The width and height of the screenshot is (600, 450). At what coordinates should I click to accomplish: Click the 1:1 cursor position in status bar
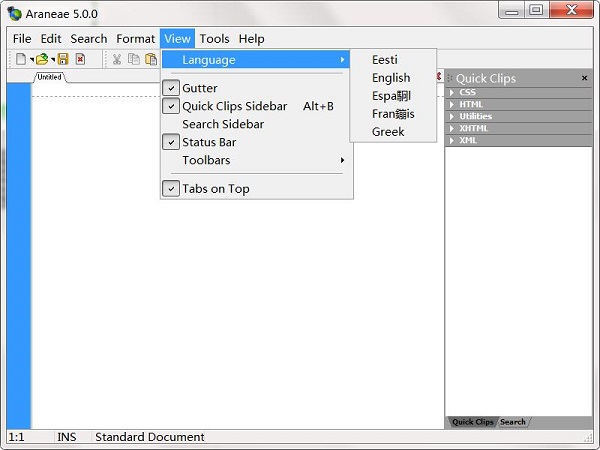tap(16, 437)
